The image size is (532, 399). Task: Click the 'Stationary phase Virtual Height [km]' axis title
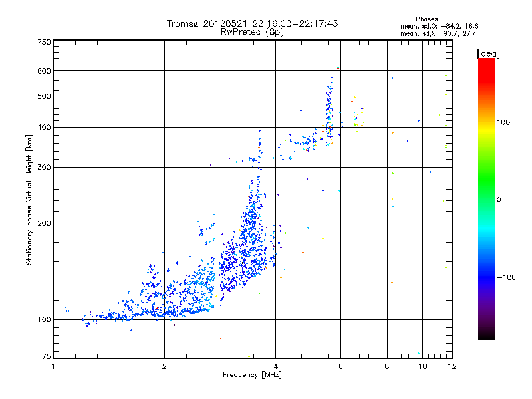click(29, 199)
